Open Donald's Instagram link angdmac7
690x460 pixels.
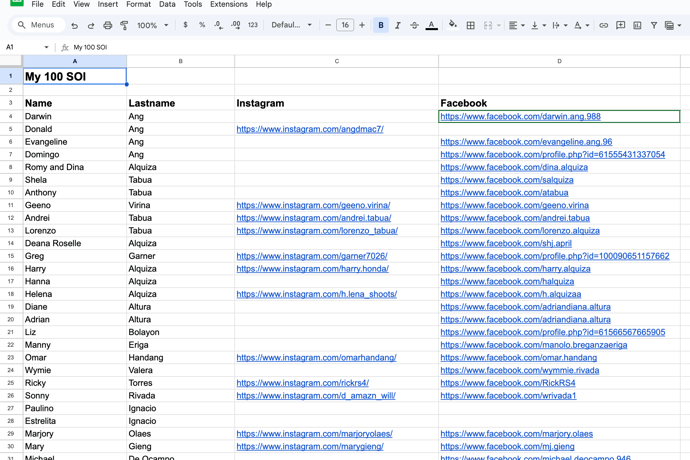click(310, 129)
